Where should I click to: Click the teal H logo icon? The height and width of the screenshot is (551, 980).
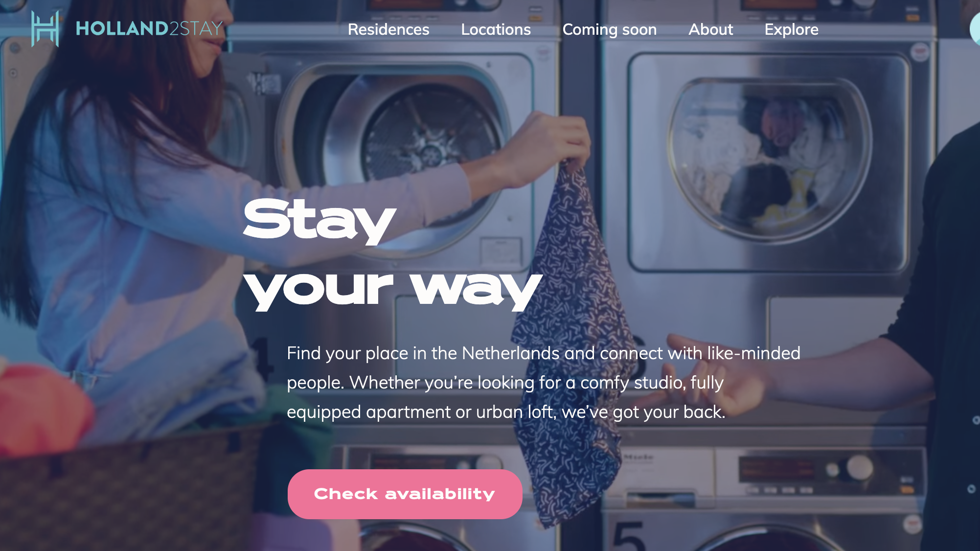45,29
